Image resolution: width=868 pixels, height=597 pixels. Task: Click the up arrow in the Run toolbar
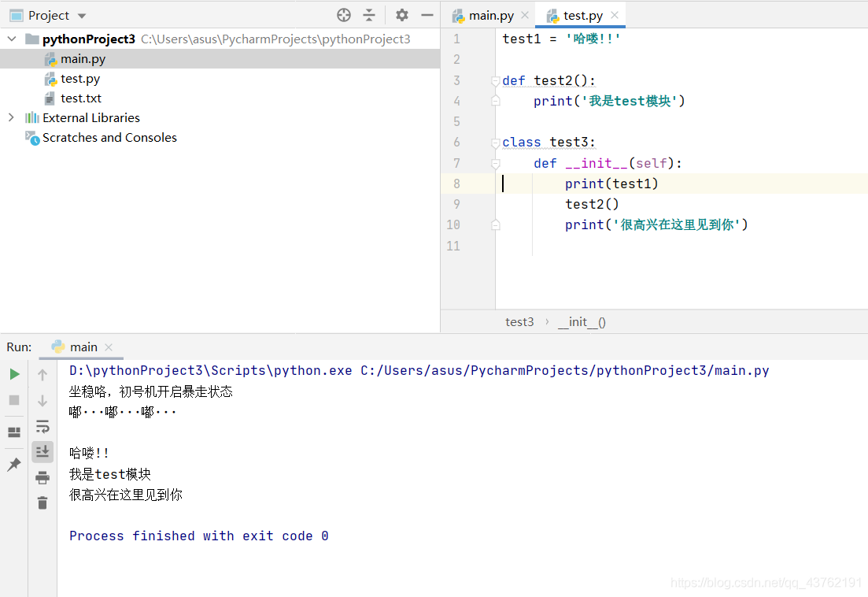coord(42,375)
